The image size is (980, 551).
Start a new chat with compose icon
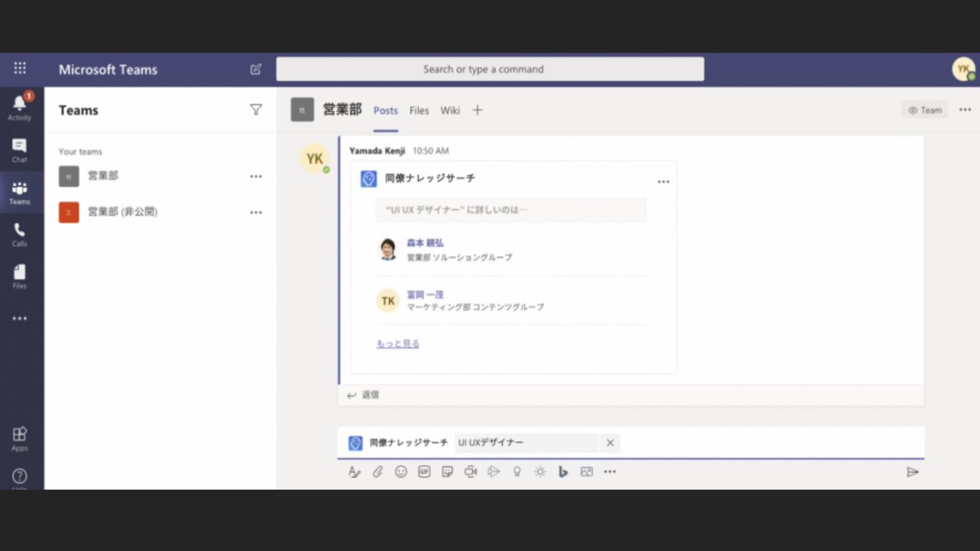tap(256, 69)
